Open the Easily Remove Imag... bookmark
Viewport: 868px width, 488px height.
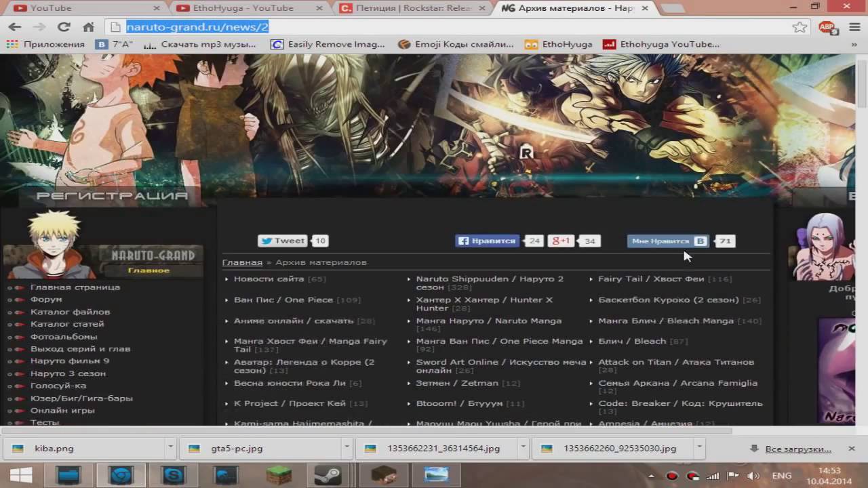click(x=328, y=44)
